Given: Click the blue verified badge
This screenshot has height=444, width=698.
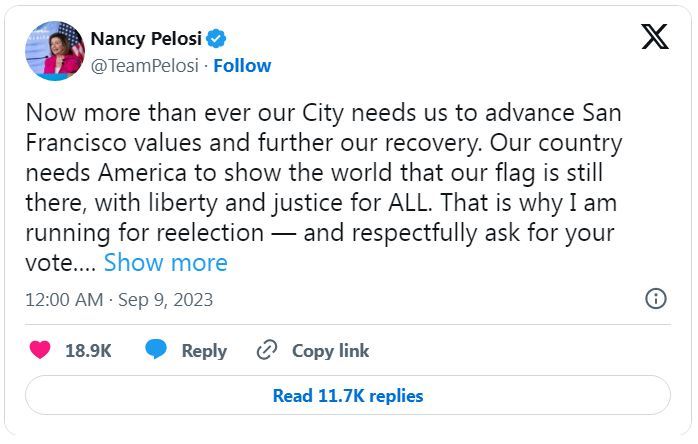Looking at the screenshot, I should pos(216,39).
